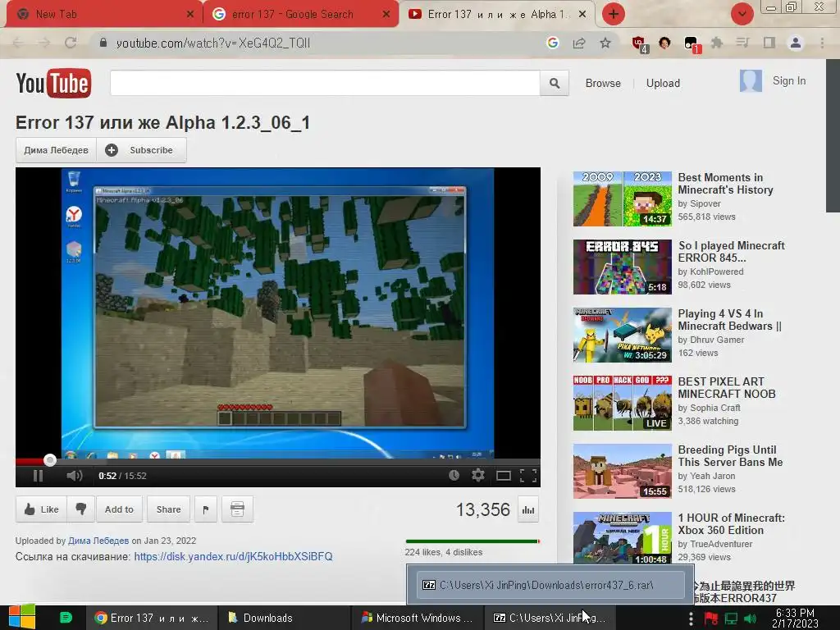Image resolution: width=840 pixels, height=630 pixels.
Task: Share this page icon
Action: pyautogui.click(x=579, y=43)
